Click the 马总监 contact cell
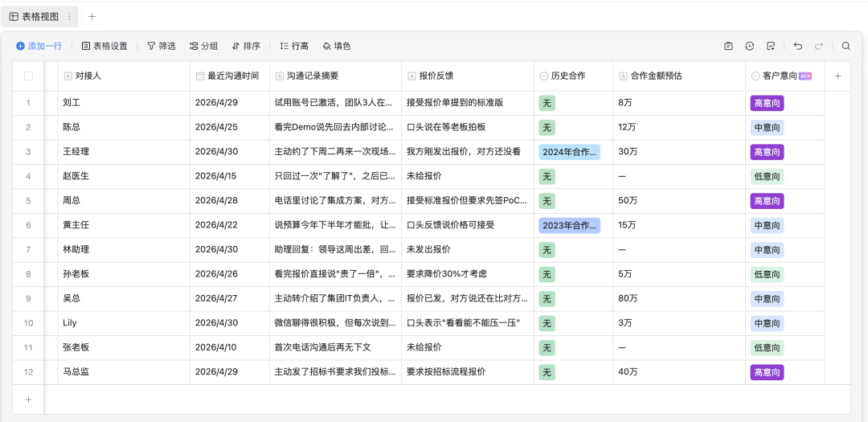 tap(124, 372)
